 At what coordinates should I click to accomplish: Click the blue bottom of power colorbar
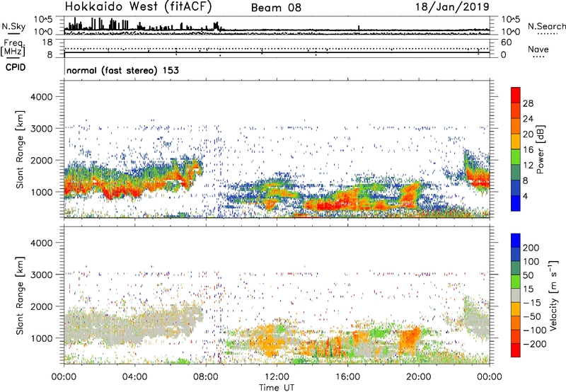point(516,203)
